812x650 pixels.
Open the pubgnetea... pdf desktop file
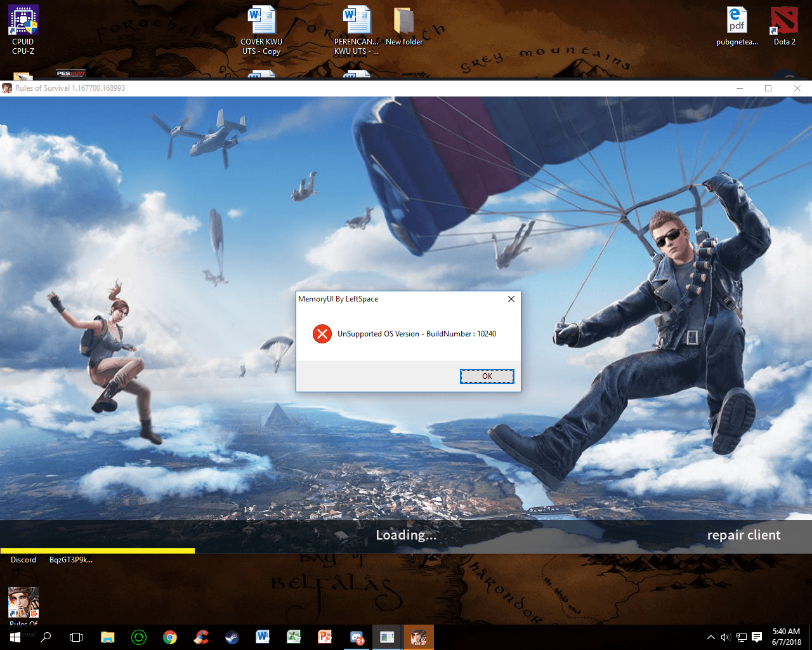pos(737,27)
